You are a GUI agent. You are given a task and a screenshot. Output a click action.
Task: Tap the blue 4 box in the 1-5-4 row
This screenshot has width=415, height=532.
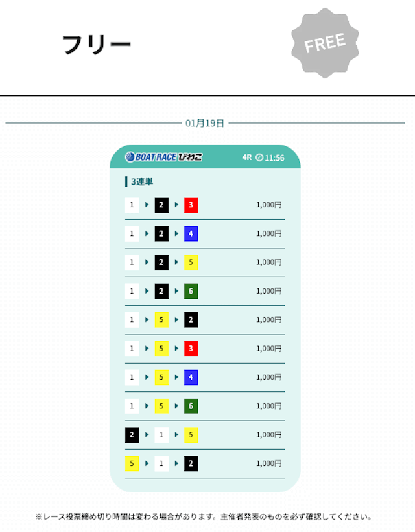(x=191, y=377)
